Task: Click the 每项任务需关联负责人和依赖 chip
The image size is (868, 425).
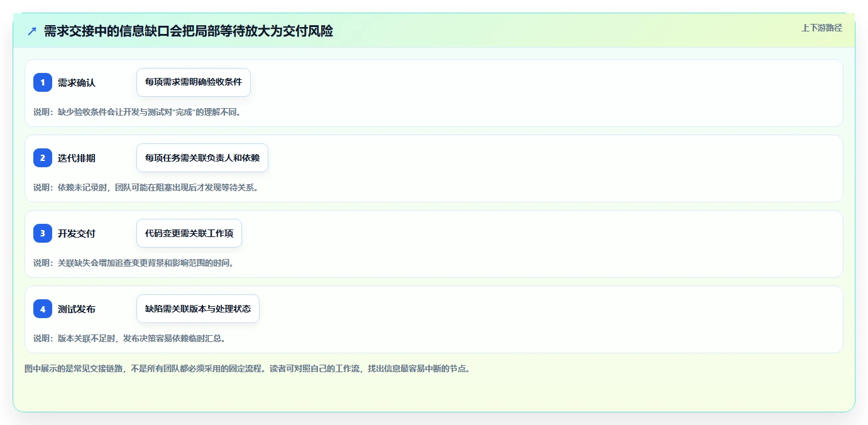Action: click(x=202, y=158)
